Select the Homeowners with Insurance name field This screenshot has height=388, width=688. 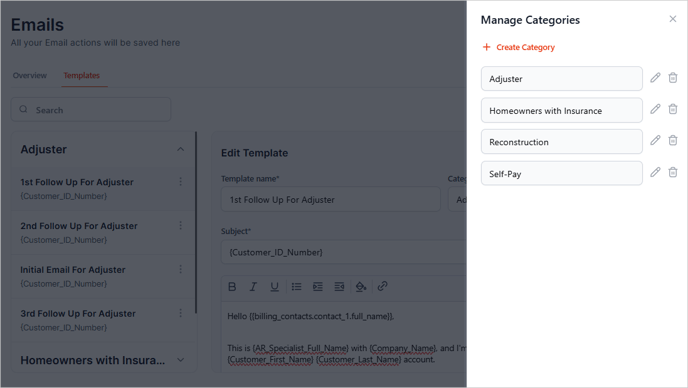(x=562, y=110)
